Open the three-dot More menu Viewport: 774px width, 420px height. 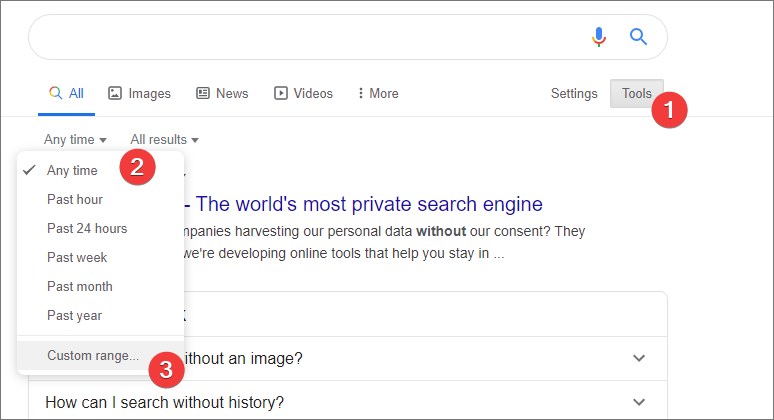pos(377,93)
